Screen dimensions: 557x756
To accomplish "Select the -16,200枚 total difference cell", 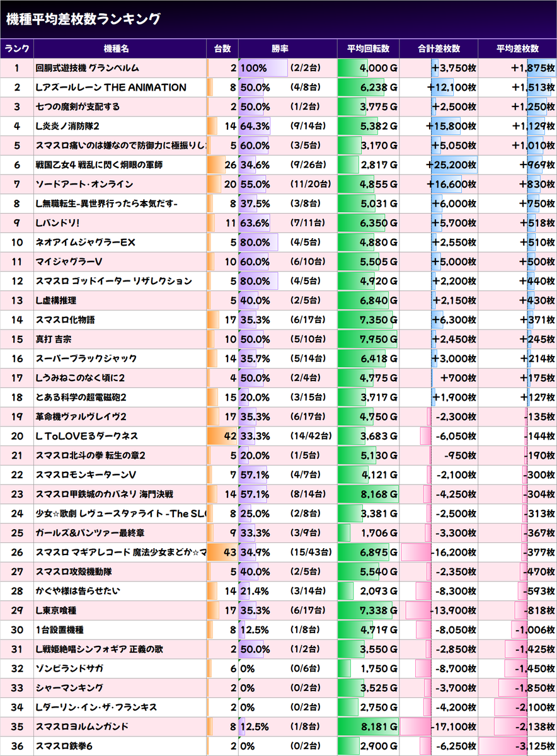I will [439, 553].
